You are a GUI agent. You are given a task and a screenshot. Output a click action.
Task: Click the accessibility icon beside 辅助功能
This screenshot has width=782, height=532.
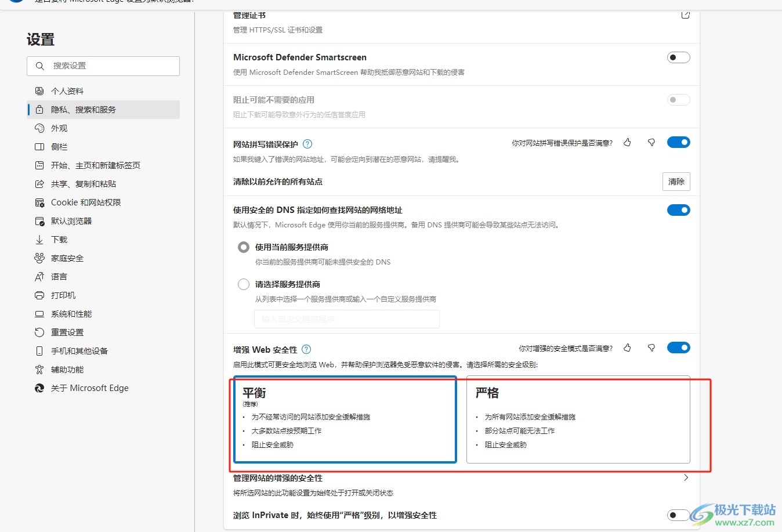(x=39, y=370)
